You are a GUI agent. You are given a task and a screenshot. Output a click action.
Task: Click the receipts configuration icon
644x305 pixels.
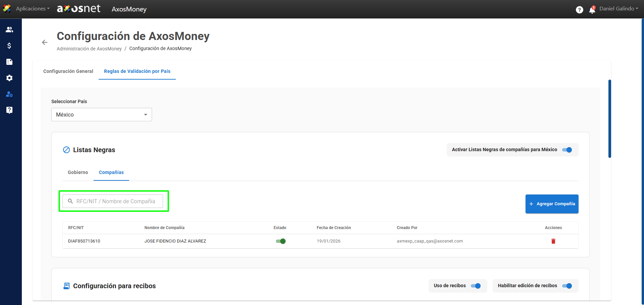tap(66, 286)
